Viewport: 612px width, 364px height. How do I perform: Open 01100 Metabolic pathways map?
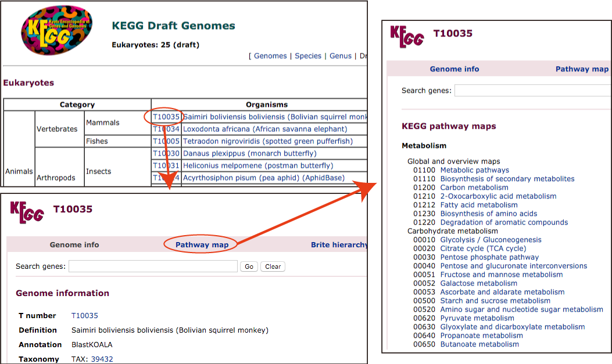pyautogui.click(x=475, y=170)
